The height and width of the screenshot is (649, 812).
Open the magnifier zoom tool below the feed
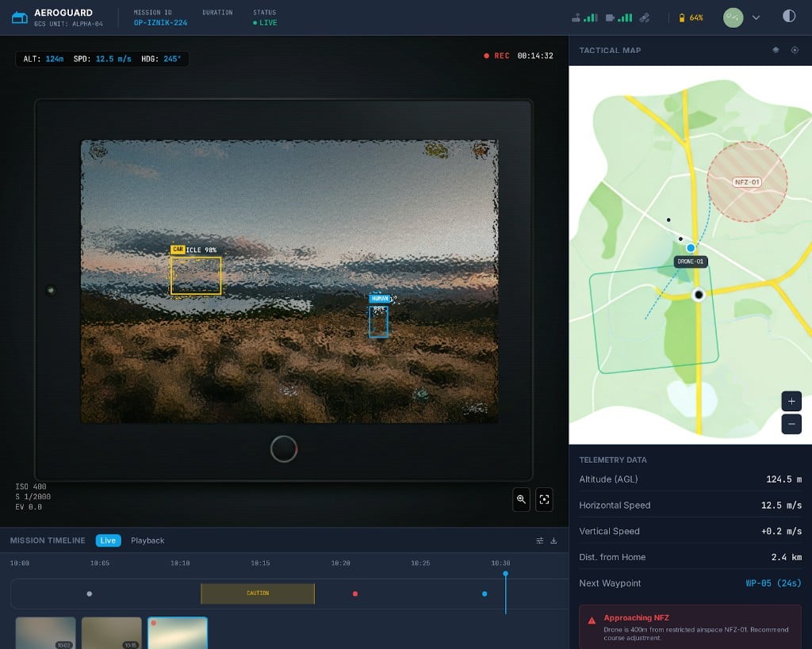pos(521,500)
